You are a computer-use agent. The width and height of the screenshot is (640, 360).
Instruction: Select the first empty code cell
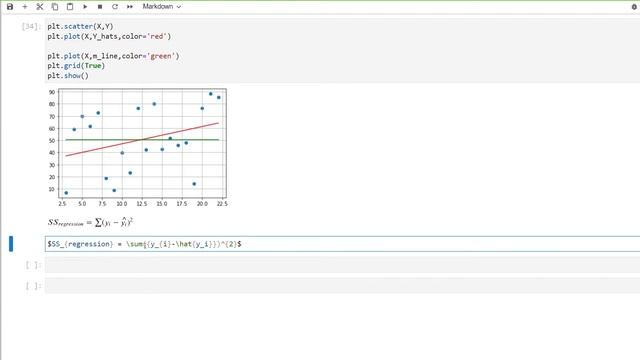(342, 265)
